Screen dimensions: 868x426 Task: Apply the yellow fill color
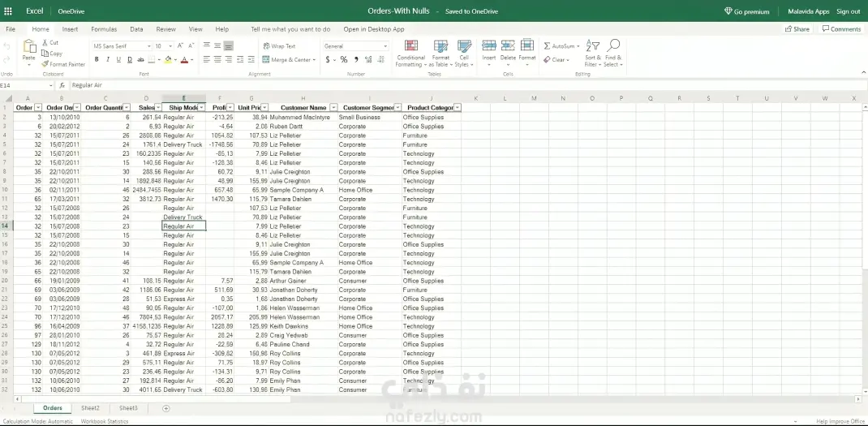(168, 59)
